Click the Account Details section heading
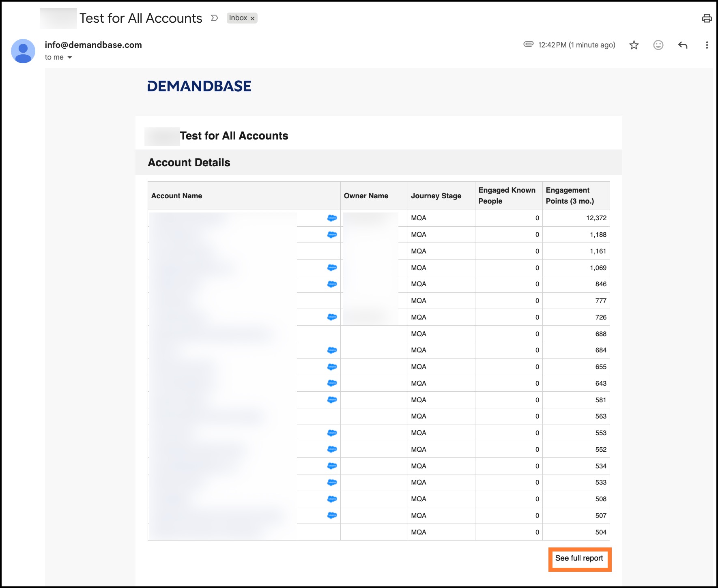The image size is (718, 588). [x=189, y=163]
